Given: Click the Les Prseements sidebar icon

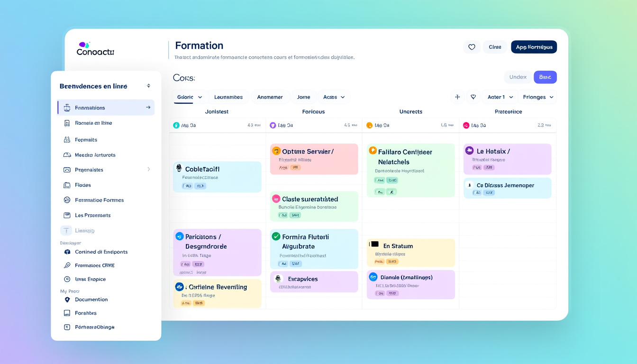Looking at the screenshot, I should click(x=66, y=215).
